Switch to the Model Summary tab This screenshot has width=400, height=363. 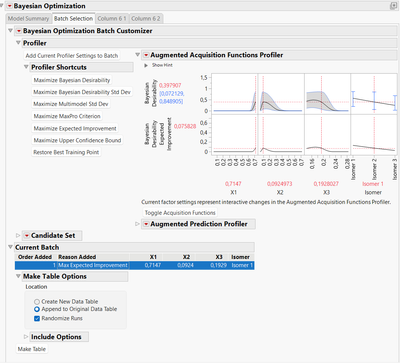click(28, 19)
